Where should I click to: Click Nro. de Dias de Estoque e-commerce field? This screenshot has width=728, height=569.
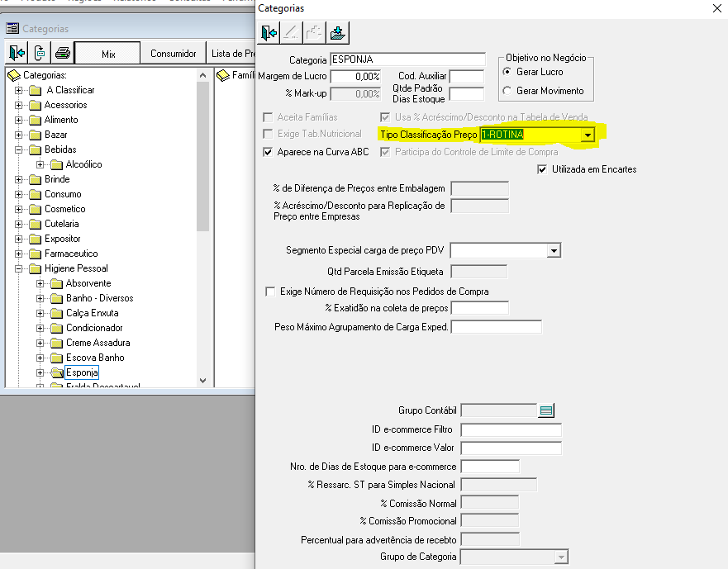click(490, 467)
